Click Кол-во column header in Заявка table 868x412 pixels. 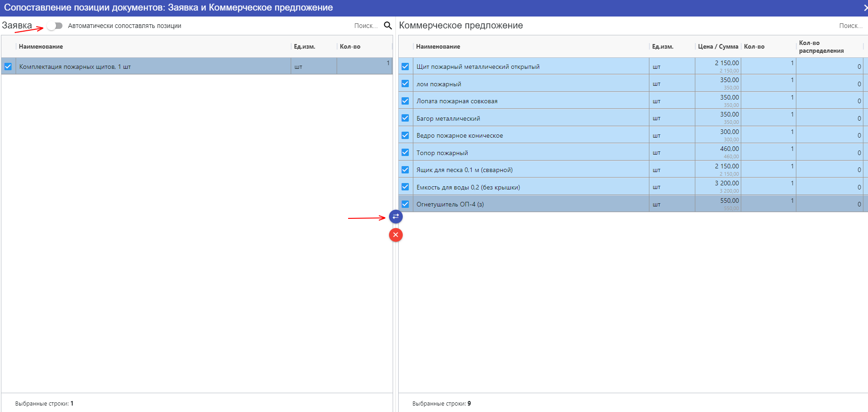(350, 46)
